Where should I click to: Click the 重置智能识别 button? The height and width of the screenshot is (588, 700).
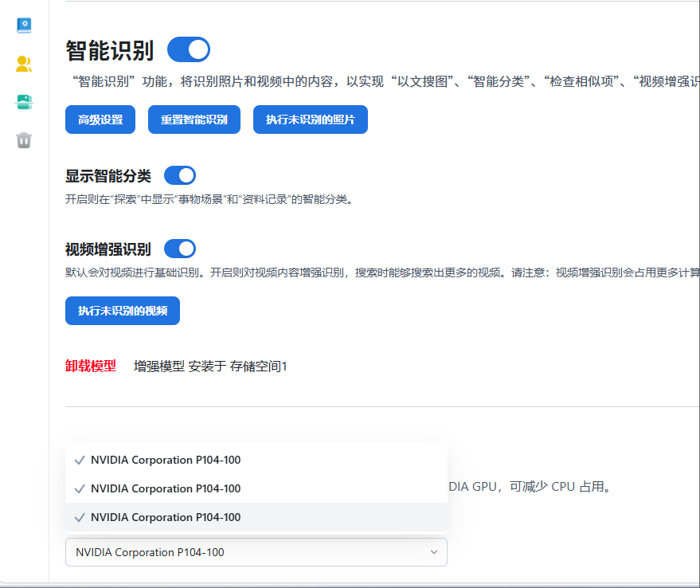point(194,120)
